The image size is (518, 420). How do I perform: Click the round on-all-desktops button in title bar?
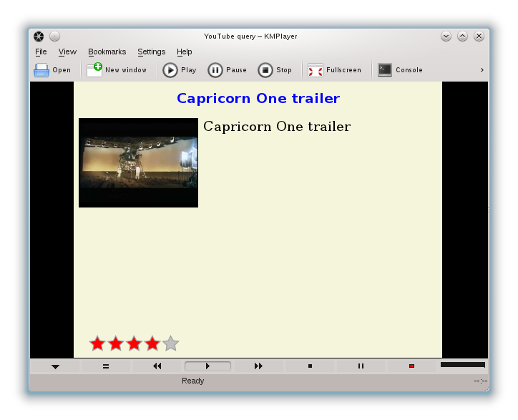pyautogui.click(x=54, y=36)
